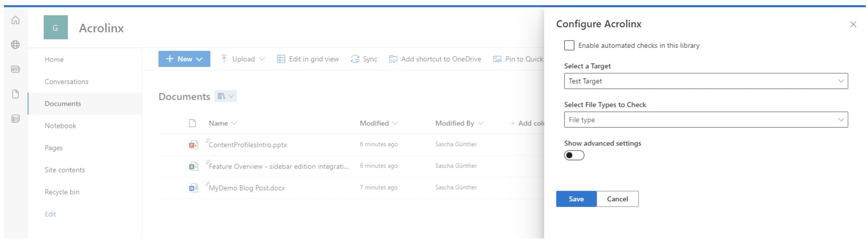Expand the Upload dropdown chevron

tap(262, 59)
